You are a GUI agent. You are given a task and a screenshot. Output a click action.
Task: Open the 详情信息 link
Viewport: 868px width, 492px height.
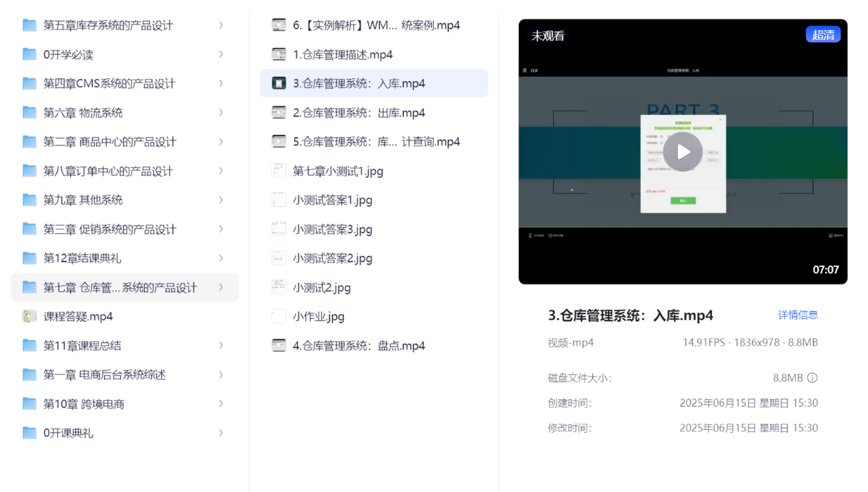(x=797, y=315)
